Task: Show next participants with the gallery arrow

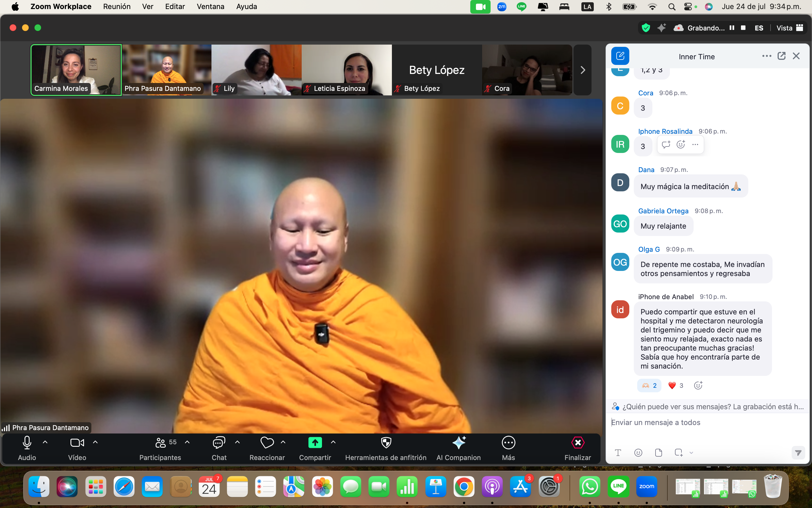Action: tap(582, 70)
